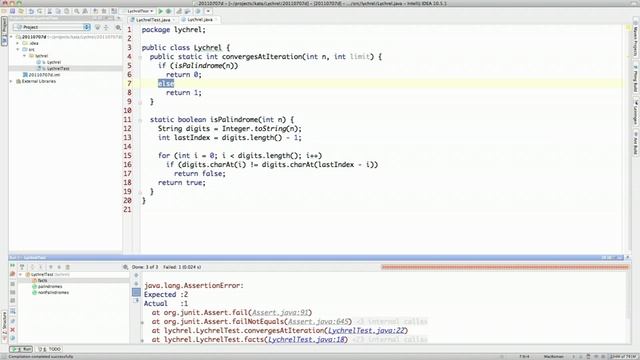Open the Project tool window side tab

[x=4, y=31]
